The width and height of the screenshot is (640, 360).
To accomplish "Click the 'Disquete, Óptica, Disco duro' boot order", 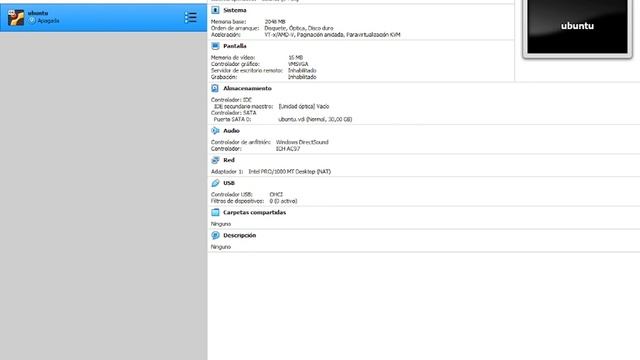I will coord(299,28).
